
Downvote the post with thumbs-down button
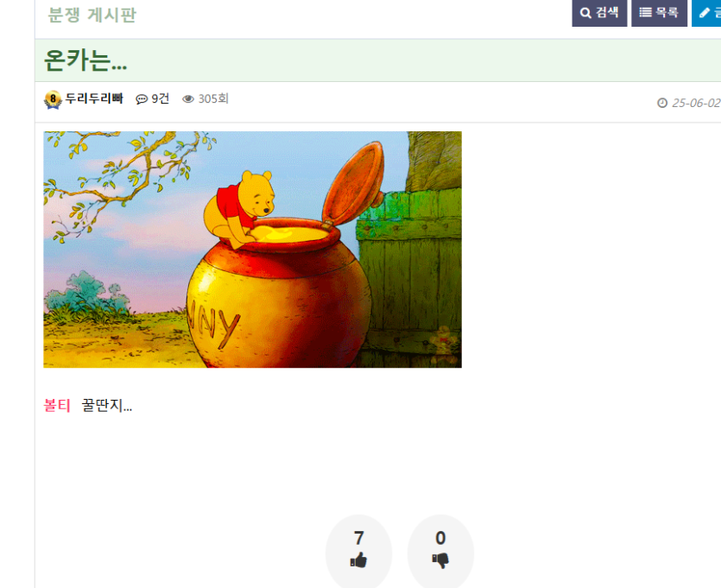point(440,551)
